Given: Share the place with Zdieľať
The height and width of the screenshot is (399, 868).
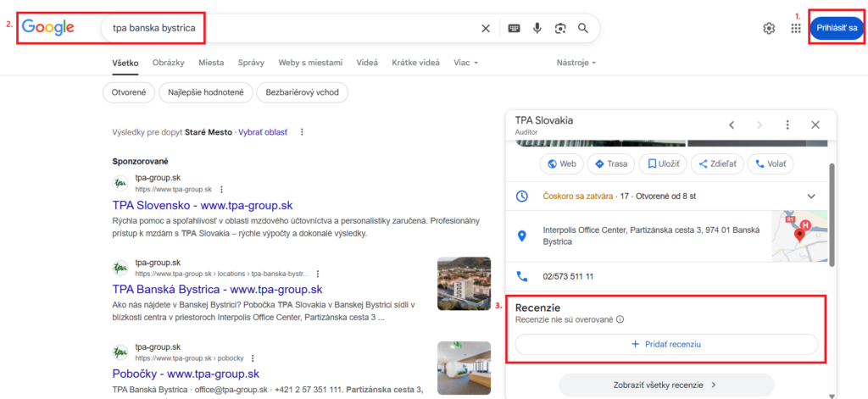Looking at the screenshot, I should (717, 163).
